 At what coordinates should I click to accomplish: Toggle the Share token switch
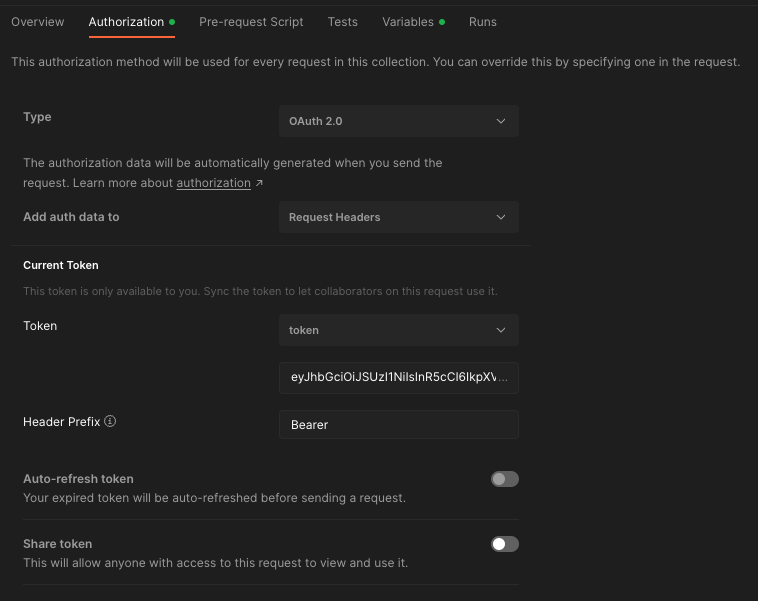click(x=505, y=544)
